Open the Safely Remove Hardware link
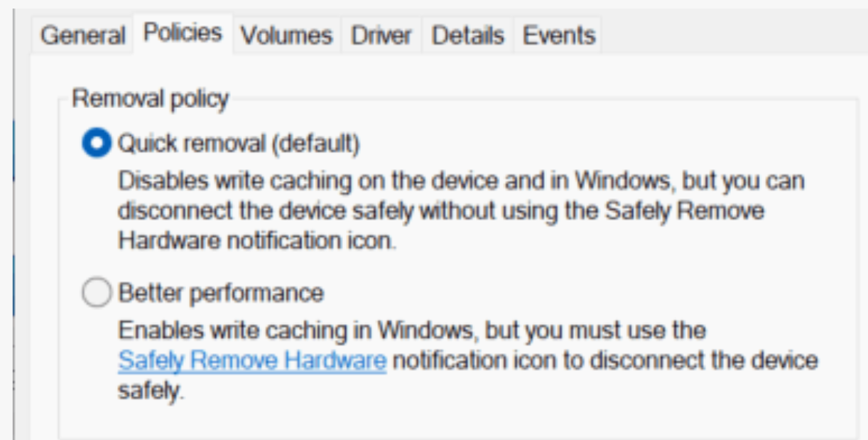The height and width of the screenshot is (440, 868). [x=252, y=361]
